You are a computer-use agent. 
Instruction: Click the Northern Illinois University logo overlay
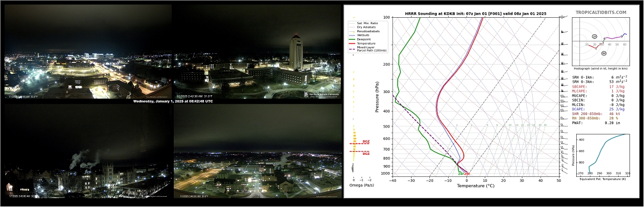(322, 95)
